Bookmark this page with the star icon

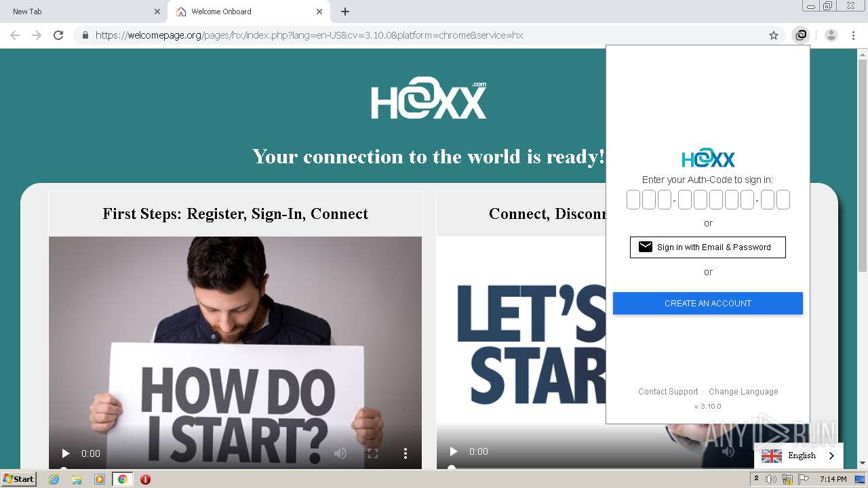tap(774, 35)
